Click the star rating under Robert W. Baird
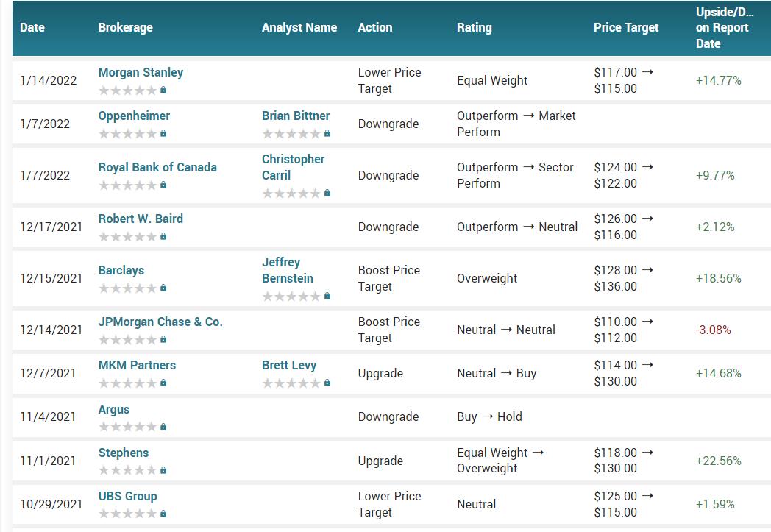The image size is (771, 532). point(128,237)
